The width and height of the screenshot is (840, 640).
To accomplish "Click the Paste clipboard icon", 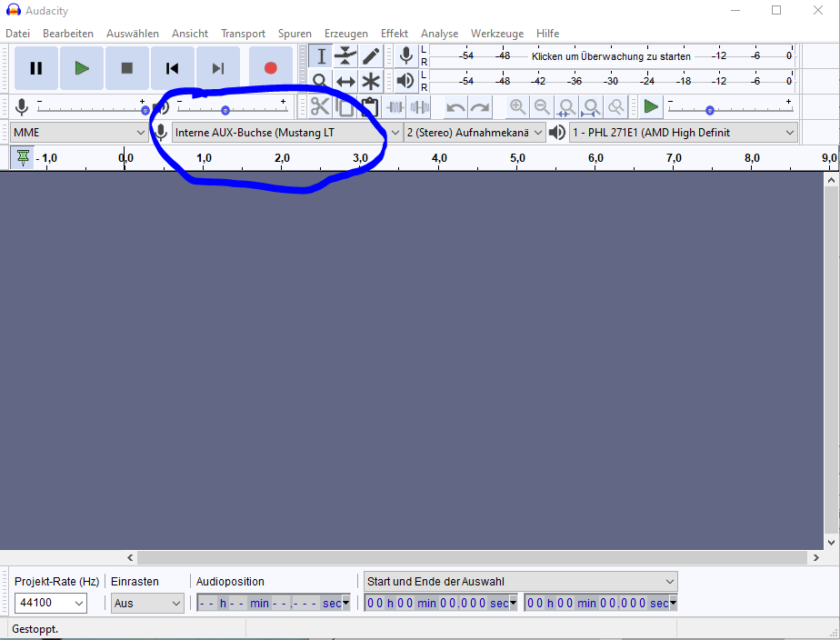I will tap(369, 107).
